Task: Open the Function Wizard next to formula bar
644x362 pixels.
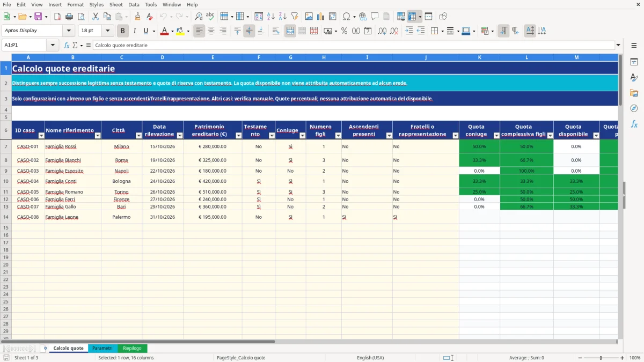Action: [x=67, y=45]
